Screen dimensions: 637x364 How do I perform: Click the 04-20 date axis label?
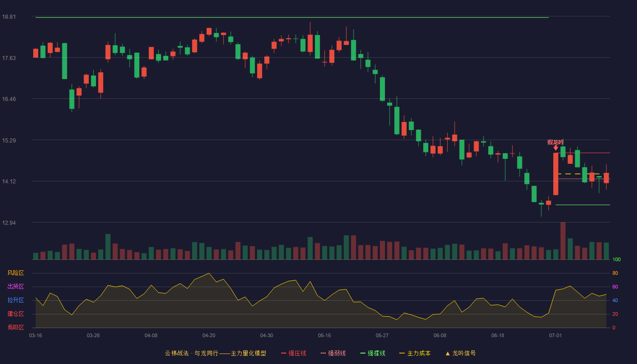[x=209, y=335]
